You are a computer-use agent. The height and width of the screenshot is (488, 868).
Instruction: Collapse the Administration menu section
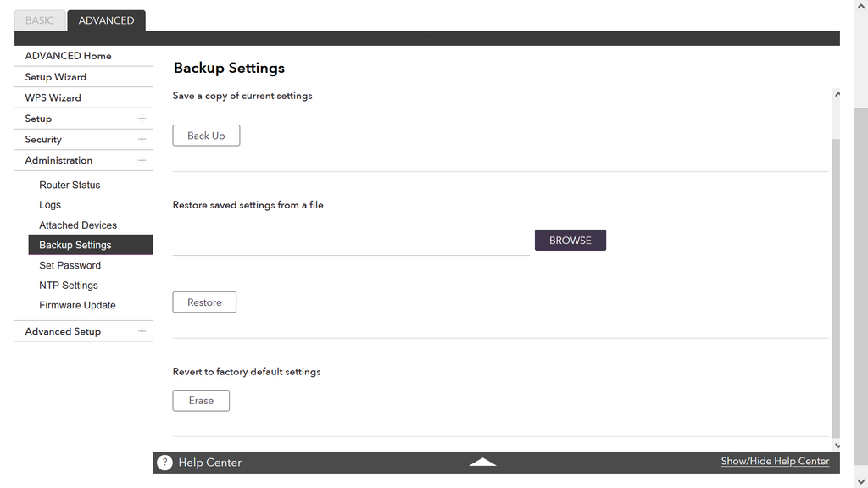tap(142, 160)
